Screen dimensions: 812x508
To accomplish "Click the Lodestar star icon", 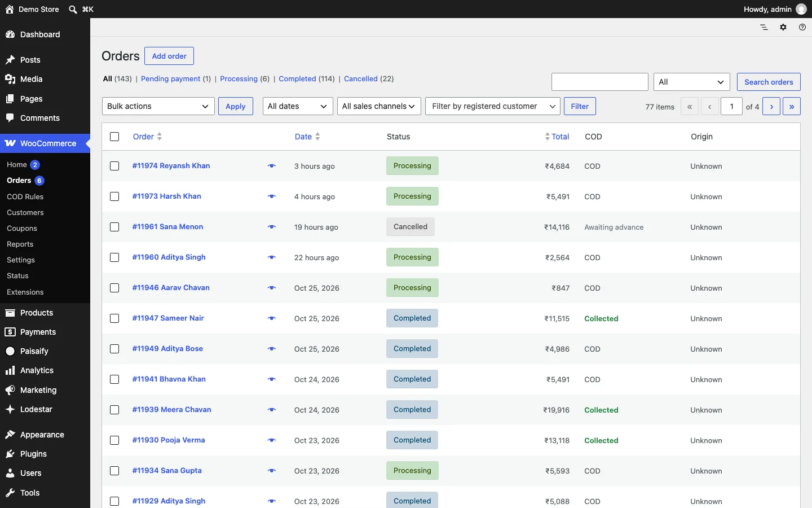I will click(10, 409).
